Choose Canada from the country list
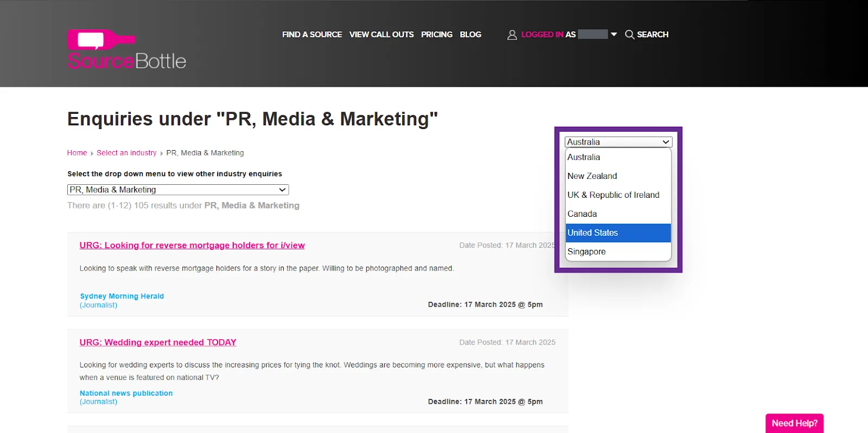The height and width of the screenshot is (433, 868). [618, 214]
